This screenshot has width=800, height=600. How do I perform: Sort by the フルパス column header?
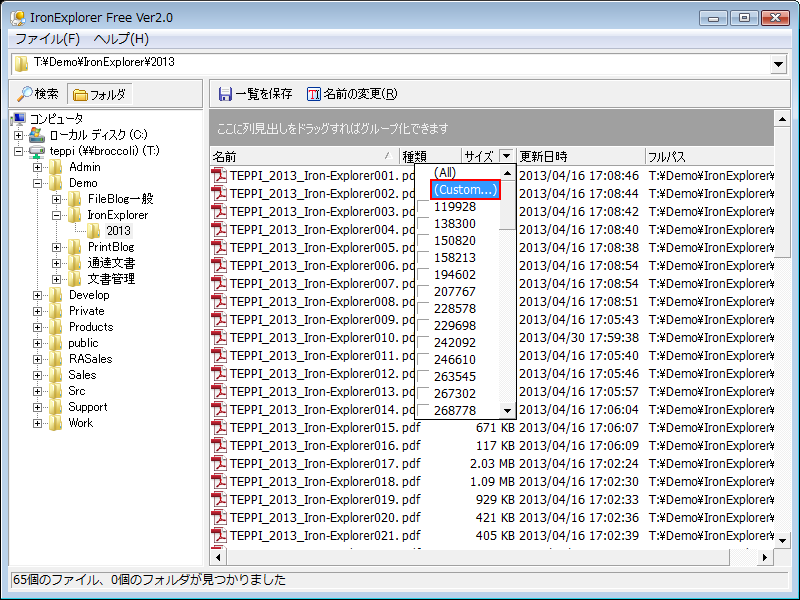(709, 156)
